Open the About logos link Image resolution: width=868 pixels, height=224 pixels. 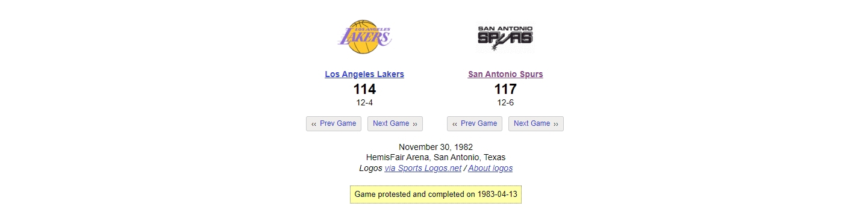coord(490,169)
